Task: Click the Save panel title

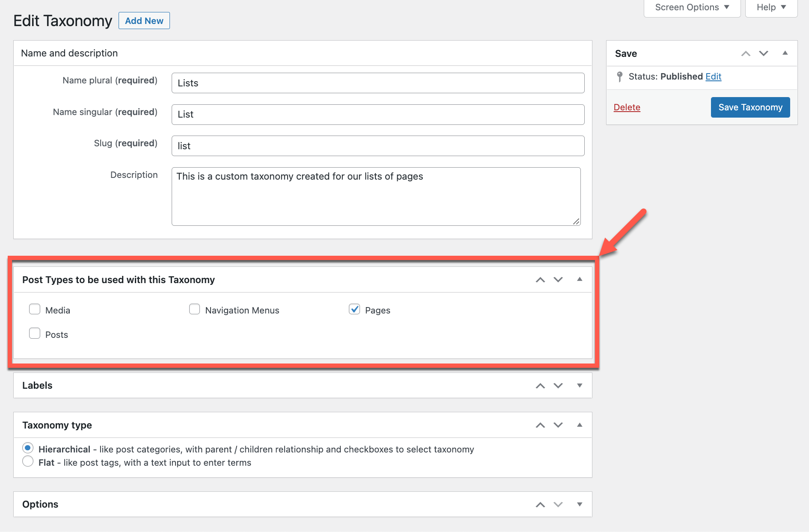Action: click(x=626, y=53)
